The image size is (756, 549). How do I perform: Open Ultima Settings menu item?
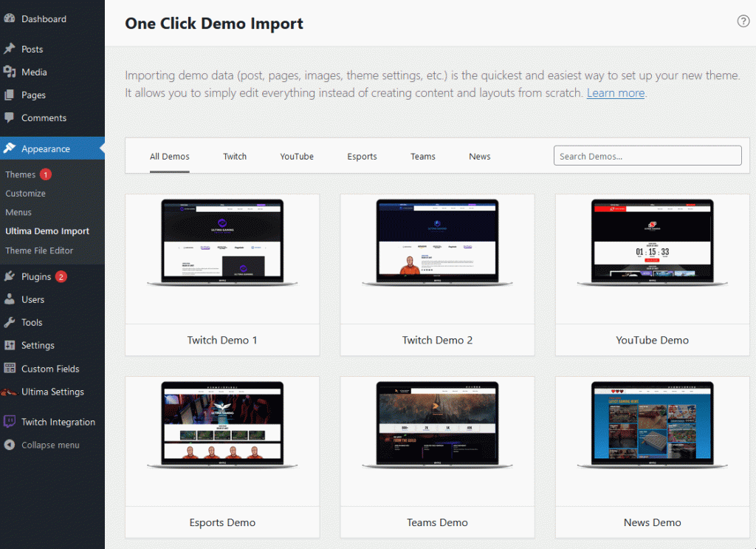[52, 392]
